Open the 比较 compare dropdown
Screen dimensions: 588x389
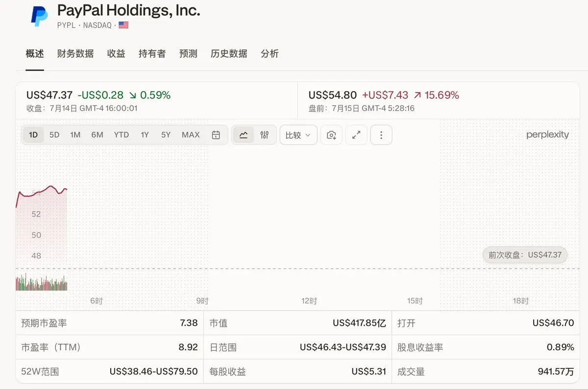tap(298, 135)
